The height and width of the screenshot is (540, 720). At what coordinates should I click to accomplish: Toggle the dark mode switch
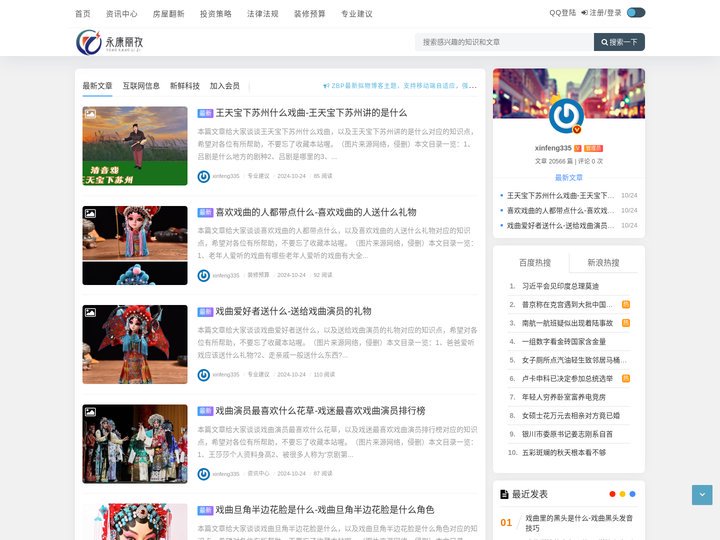pyautogui.click(x=636, y=13)
